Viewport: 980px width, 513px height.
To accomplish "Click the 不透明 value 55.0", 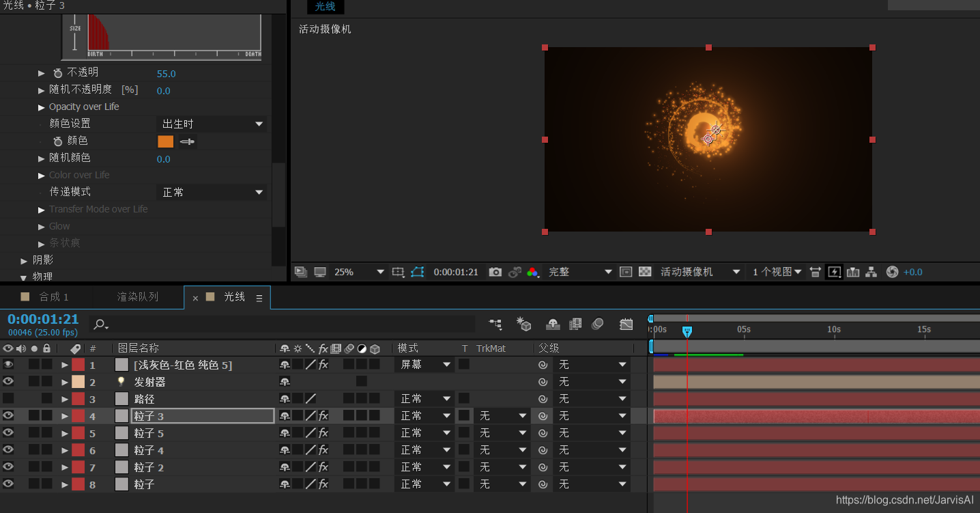I will [167, 74].
